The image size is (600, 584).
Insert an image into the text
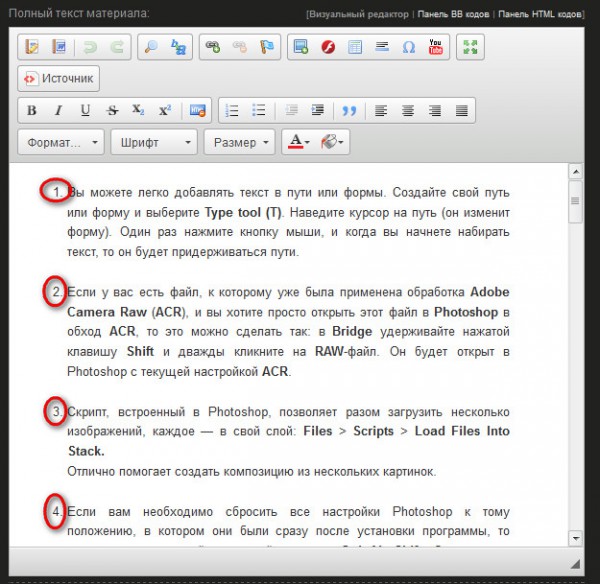pos(301,47)
